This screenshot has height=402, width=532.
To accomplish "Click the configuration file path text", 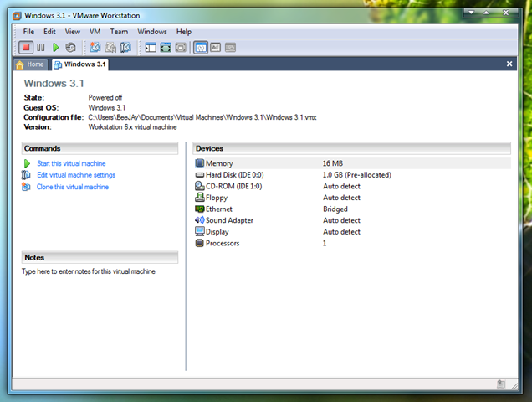I will pos(202,117).
